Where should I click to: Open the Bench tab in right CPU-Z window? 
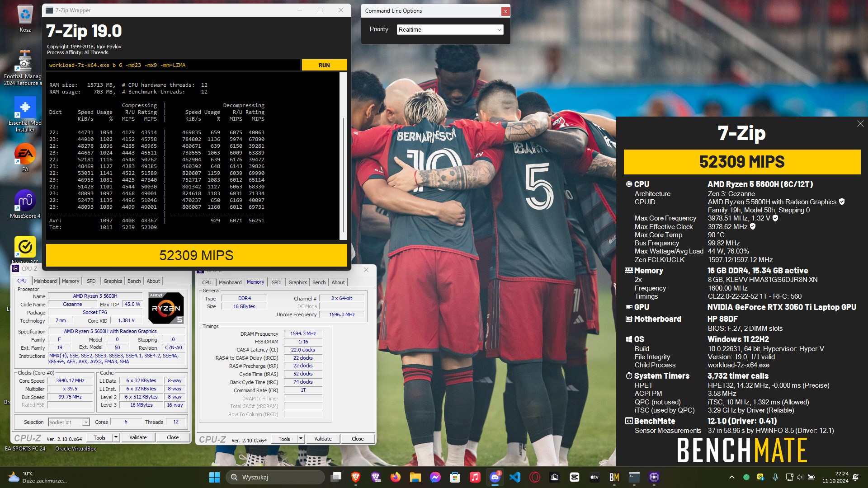[x=319, y=282]
